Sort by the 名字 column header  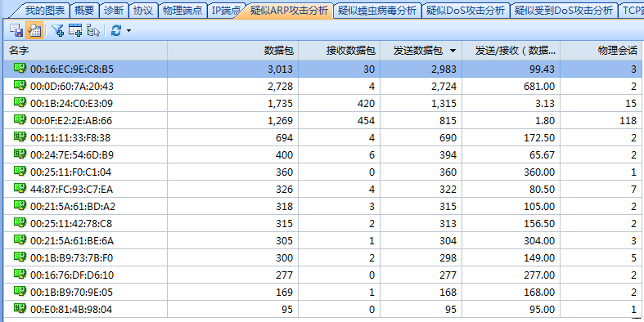[86, 51]
